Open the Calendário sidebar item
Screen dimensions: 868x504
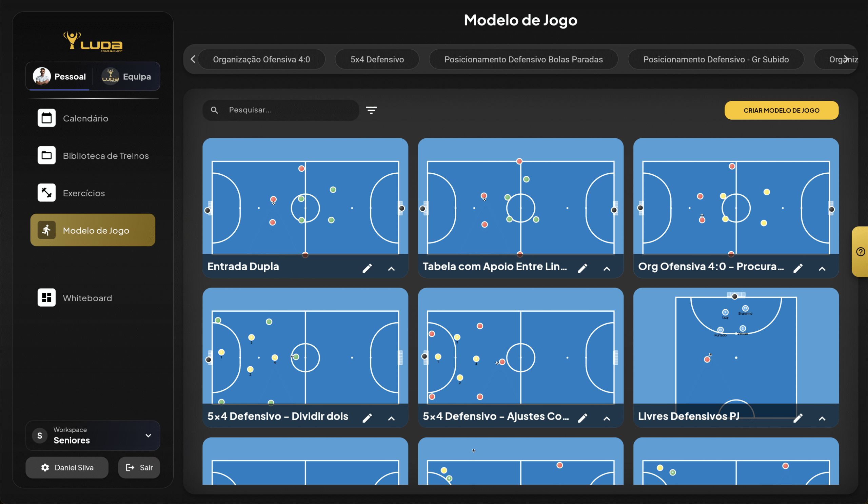[85, 118]
